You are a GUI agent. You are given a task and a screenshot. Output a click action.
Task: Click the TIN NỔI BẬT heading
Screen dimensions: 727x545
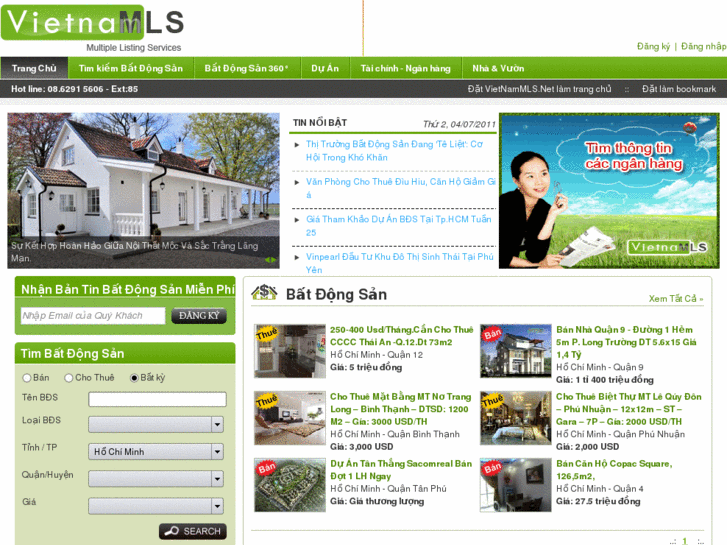(x=319, y=122)
